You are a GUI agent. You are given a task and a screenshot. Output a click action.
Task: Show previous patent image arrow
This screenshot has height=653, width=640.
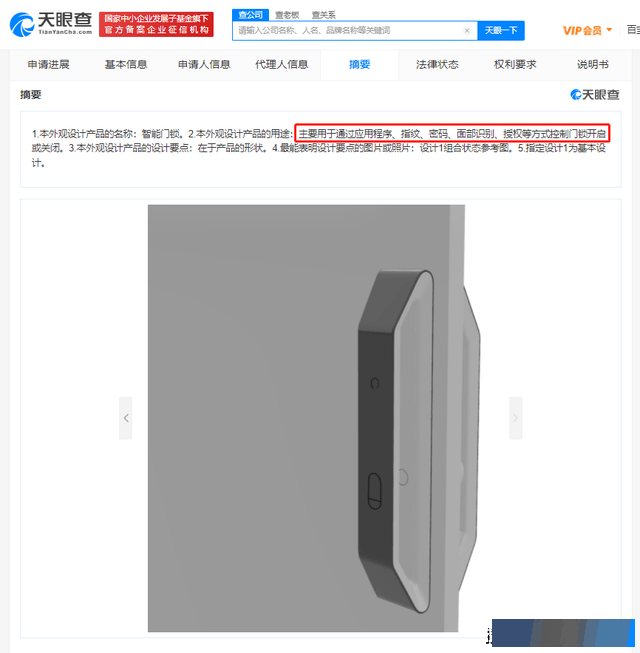(x=126, y=418)
